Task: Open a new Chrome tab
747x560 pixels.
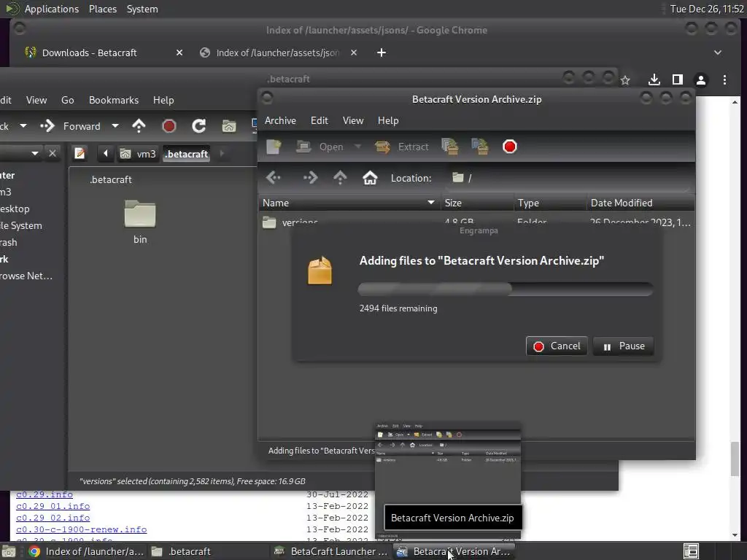Action: coord(381,52)
